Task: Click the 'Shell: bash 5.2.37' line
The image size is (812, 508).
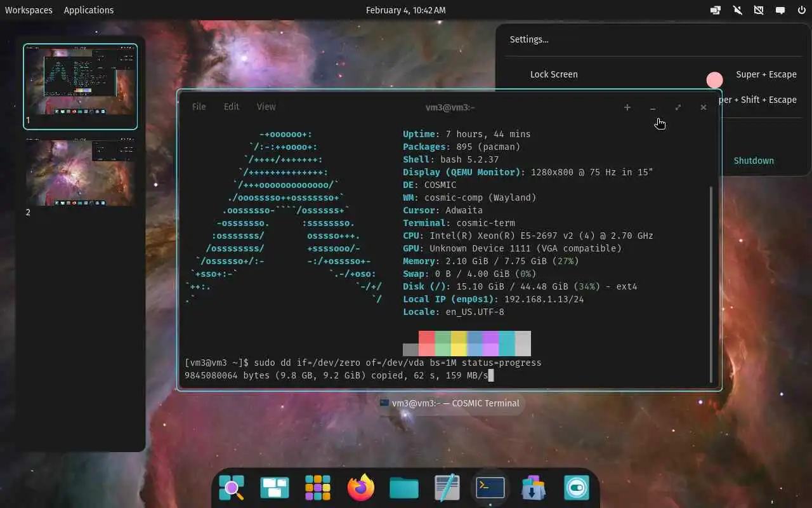Action: click(450, 159)
